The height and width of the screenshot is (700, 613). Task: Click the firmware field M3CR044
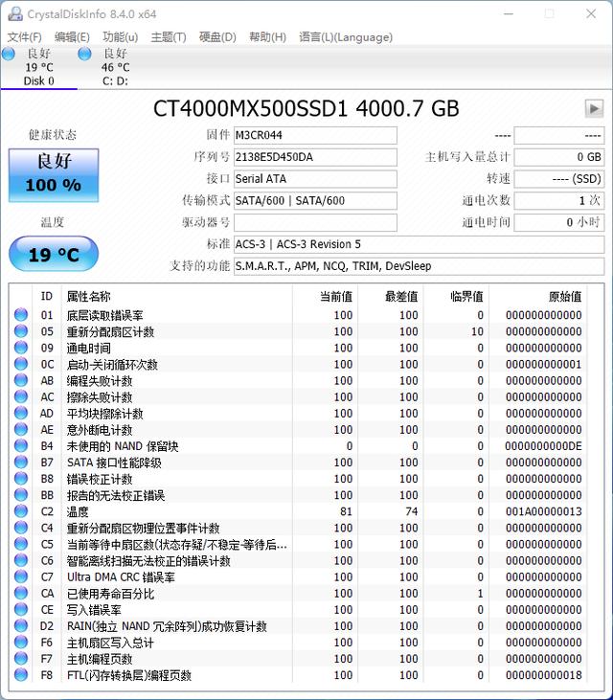pos(315,135)
